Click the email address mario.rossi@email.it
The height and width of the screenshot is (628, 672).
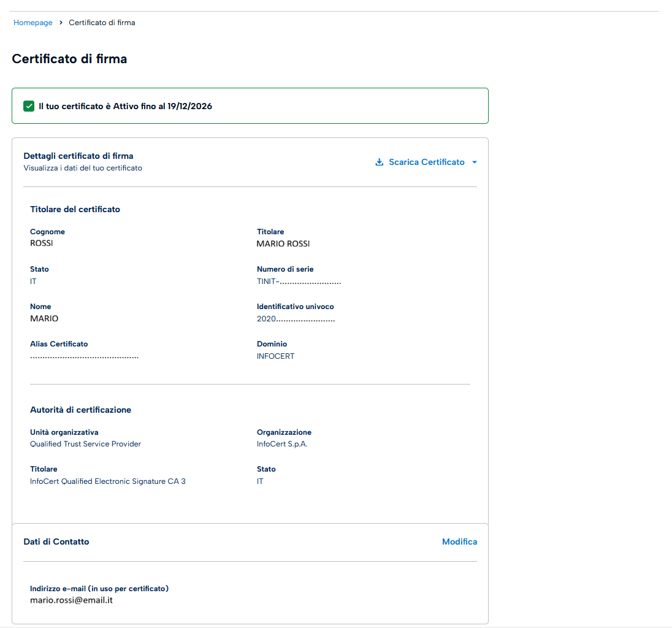[71, 600]
